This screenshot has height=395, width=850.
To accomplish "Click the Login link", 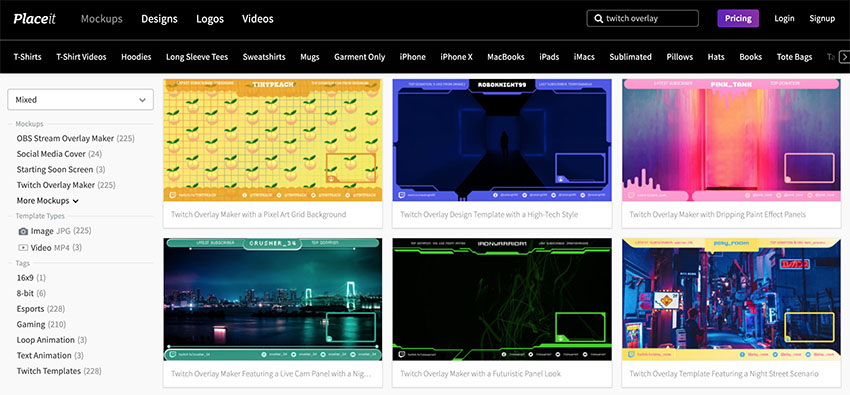I will pyautogui.click(x=784, y=18).
